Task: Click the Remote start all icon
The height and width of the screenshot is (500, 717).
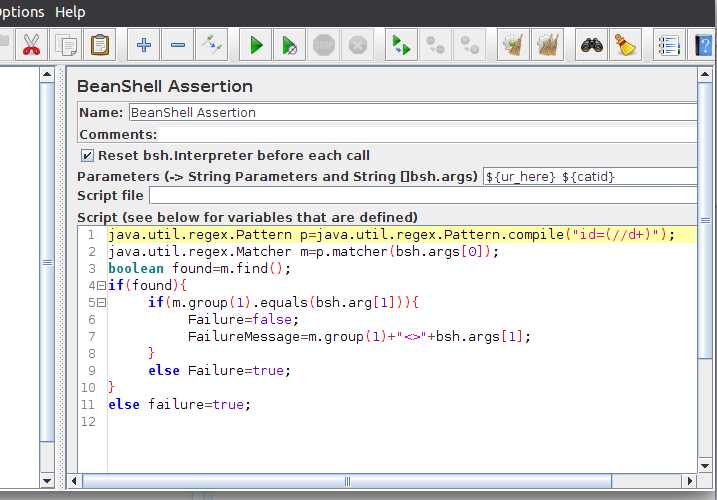Action: click(x=401, y=45)
